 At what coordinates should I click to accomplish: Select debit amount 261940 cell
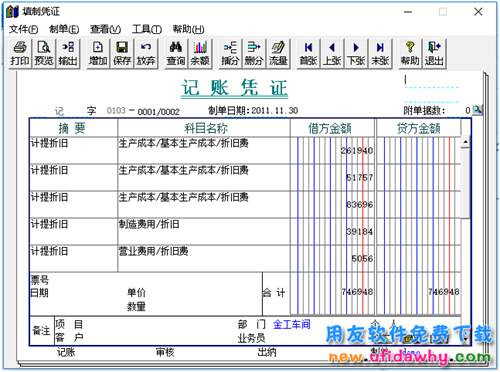click(333, 150)
